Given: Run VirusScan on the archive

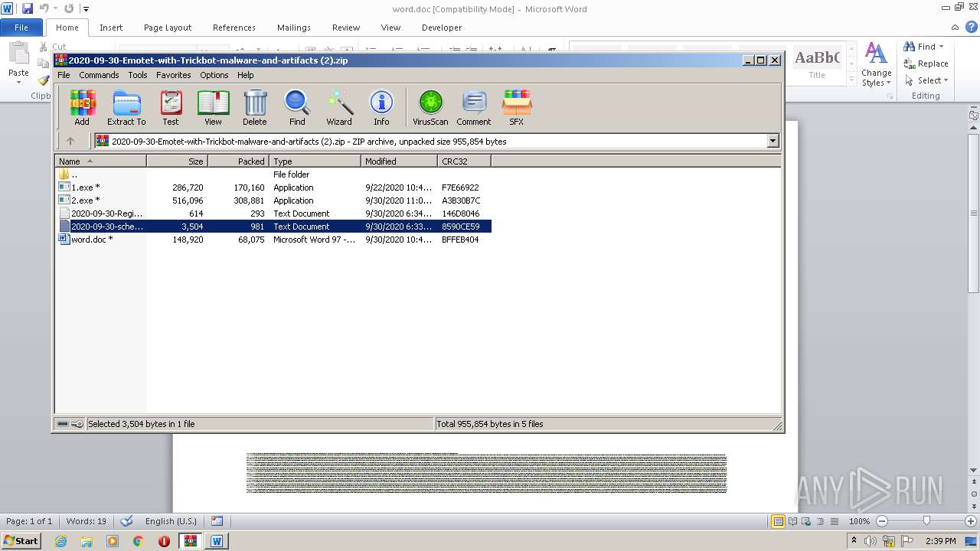Looking at the screenshot, I should pyautogui.click(x=430, y=107).
